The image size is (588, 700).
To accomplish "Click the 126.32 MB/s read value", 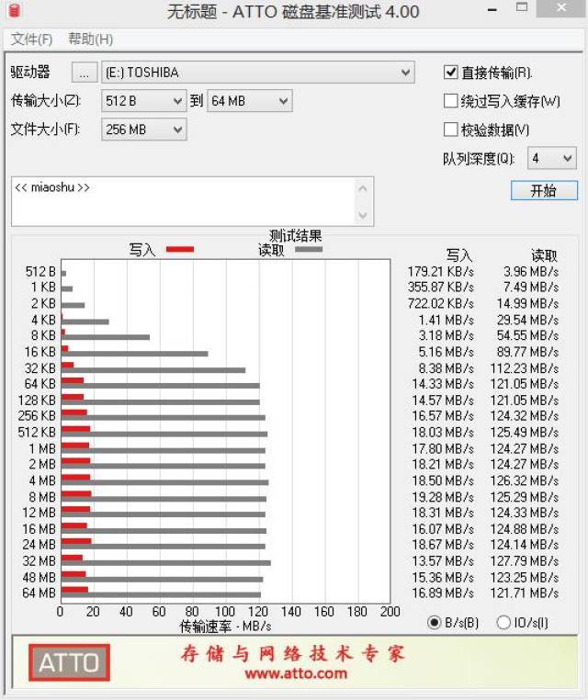I will 525,480.
